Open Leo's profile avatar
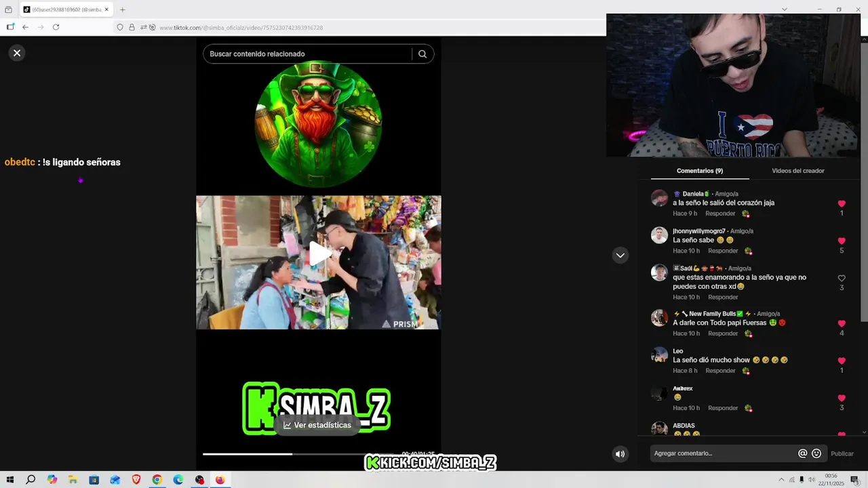This screenshot has height=488, width=868. 659,355
